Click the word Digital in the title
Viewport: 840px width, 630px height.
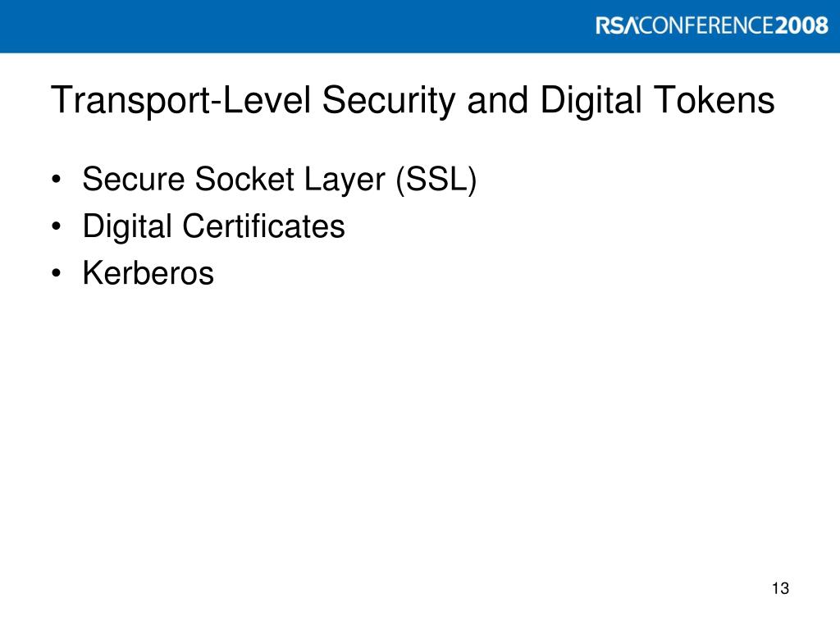point(591,101)
